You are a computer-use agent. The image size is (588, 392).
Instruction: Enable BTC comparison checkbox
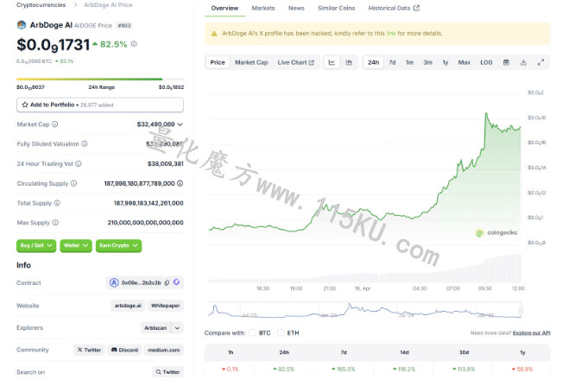click(x=253, y=332)
